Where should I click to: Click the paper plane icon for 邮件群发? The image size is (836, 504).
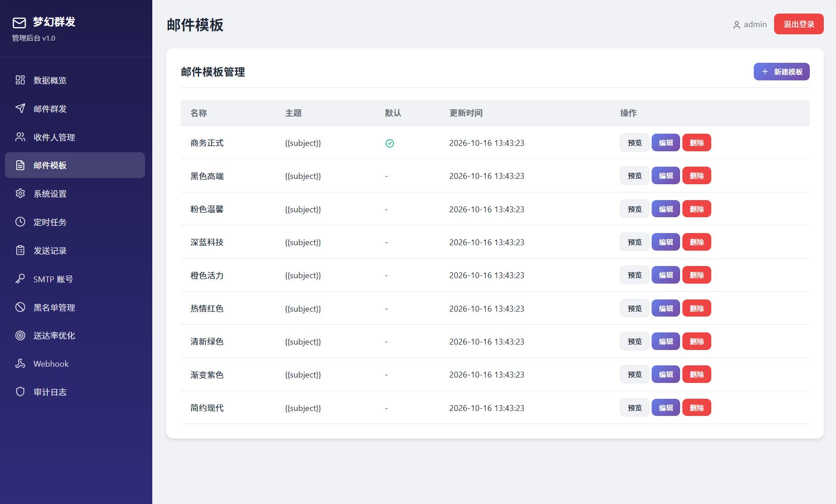click(x=20, y=108)
